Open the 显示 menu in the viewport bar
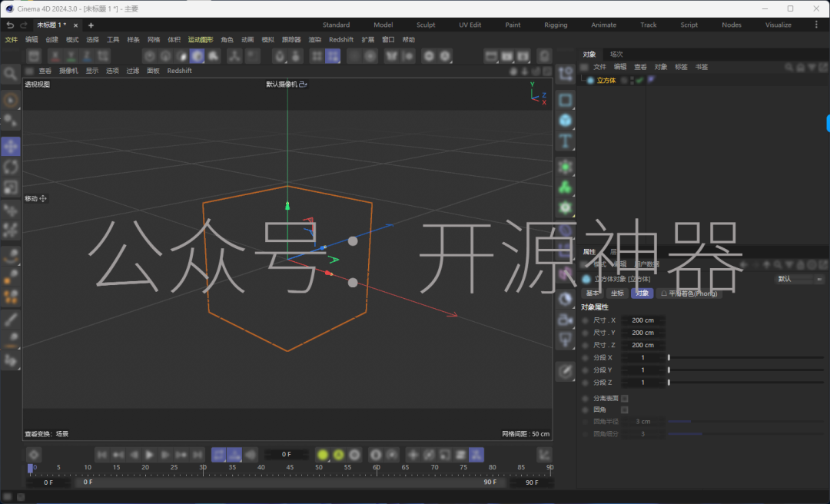Screen dimensions: 830x504 (x=92, y=71)
